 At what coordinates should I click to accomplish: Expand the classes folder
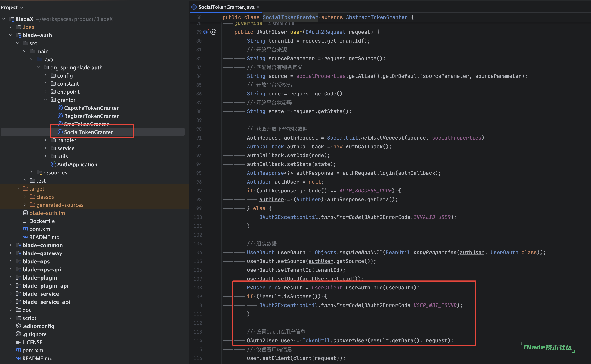[x=25, y=197]
